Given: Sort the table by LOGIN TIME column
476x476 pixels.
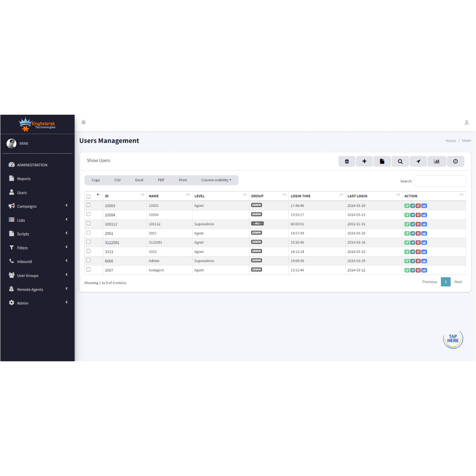Looking at the screenshot, I should pyautogui.click(x=317, y=196).
